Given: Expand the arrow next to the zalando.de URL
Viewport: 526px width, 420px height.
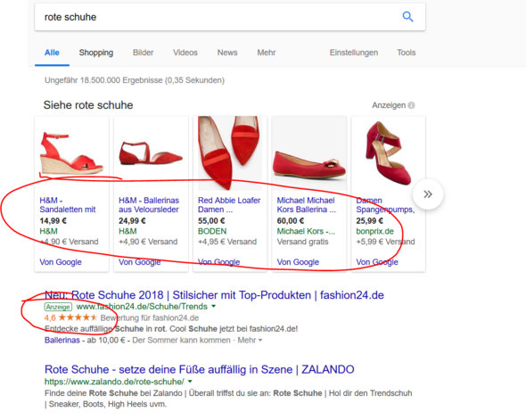Looking at the screenshot, I should pyautogui.click(x=190, y=382).
